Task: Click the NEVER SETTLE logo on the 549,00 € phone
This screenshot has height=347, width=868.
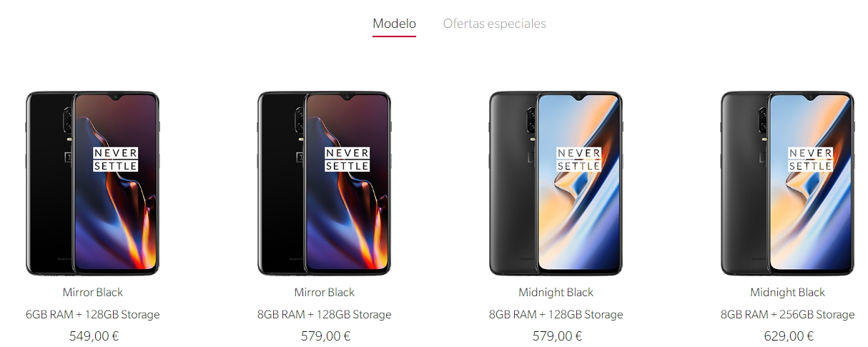Action: 116,160
